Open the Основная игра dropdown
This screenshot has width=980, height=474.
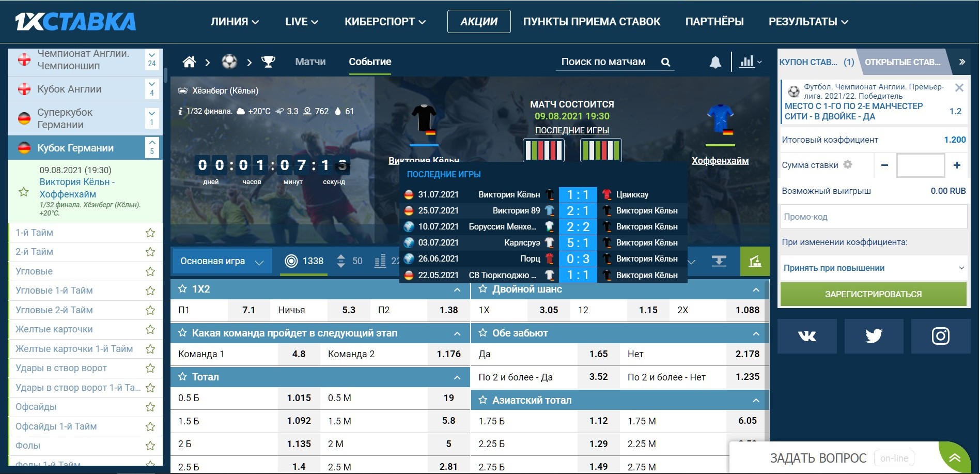click(222, 261)
